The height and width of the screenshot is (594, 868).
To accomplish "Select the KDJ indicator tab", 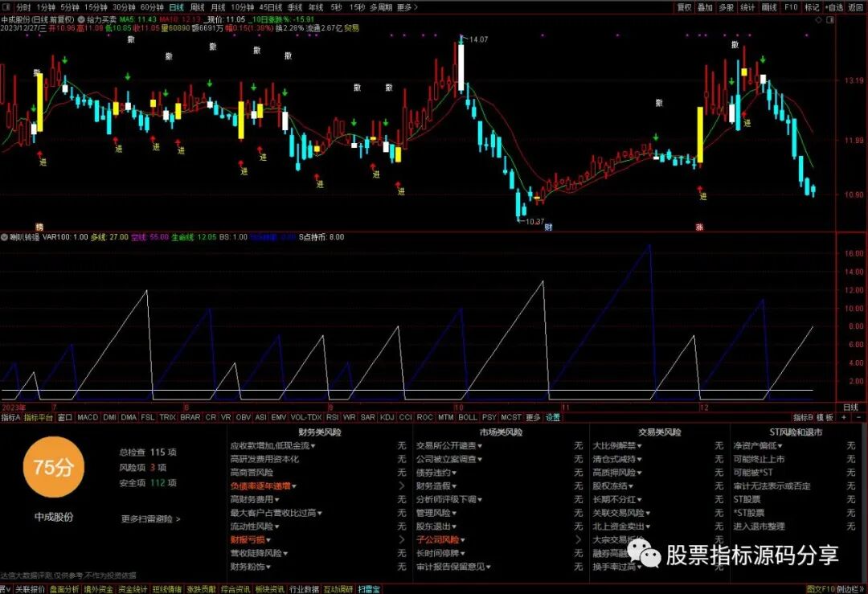I will (387, 417).
